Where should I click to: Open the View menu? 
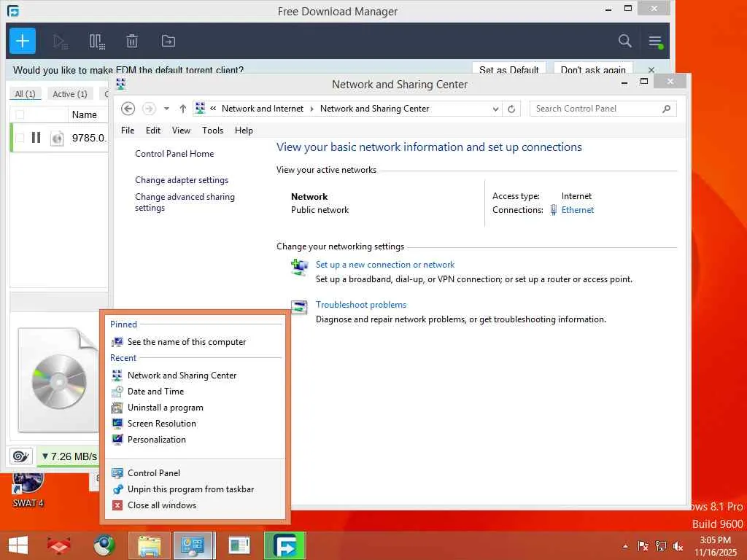point(181,131)
